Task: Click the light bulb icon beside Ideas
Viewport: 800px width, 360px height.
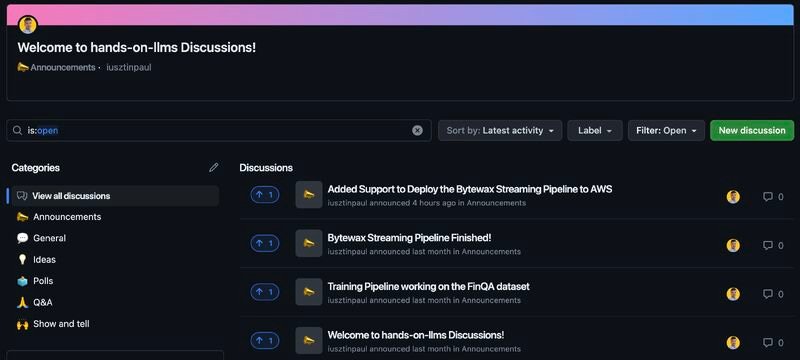Action: (22, 260)
